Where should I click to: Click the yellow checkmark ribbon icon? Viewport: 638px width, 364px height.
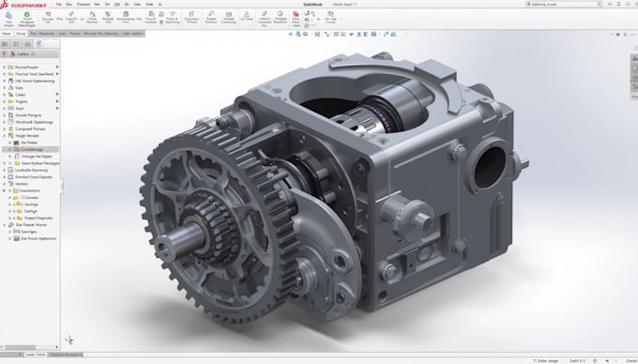(71, 14)
